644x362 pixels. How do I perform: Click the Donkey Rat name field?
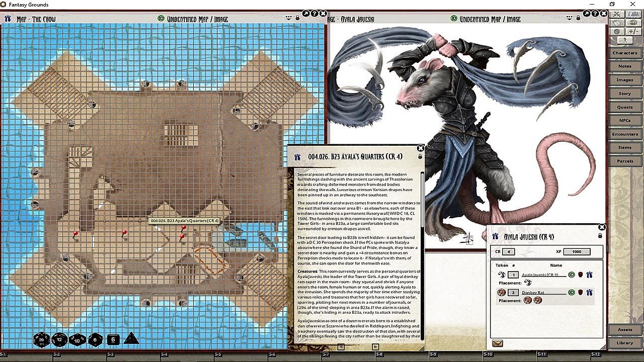point(544,293)
